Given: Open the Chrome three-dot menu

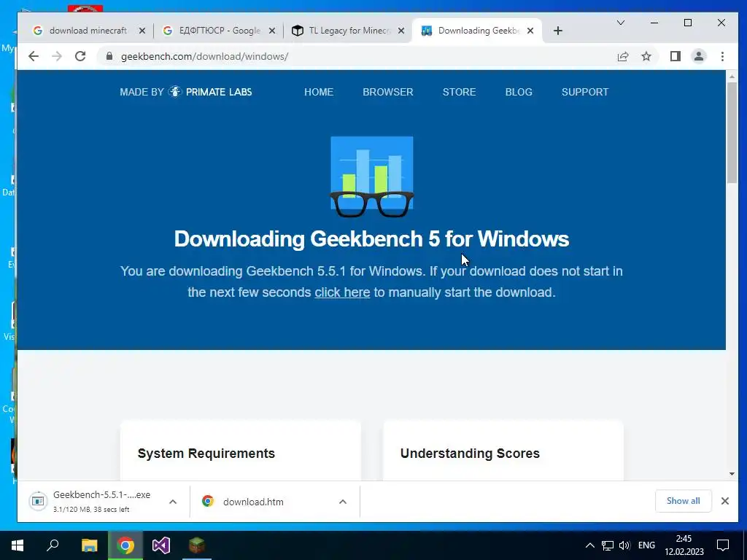Looking at the screenshot, I should 722,56.
